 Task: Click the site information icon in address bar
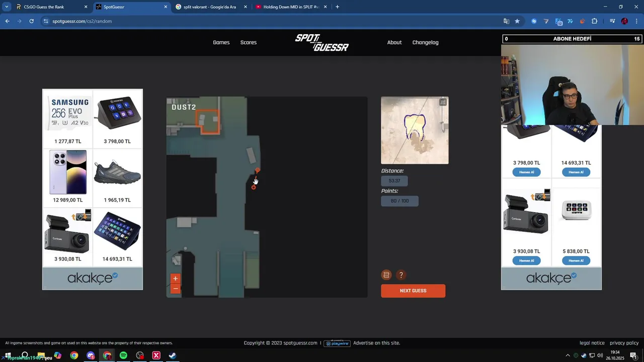click(46, 21)
